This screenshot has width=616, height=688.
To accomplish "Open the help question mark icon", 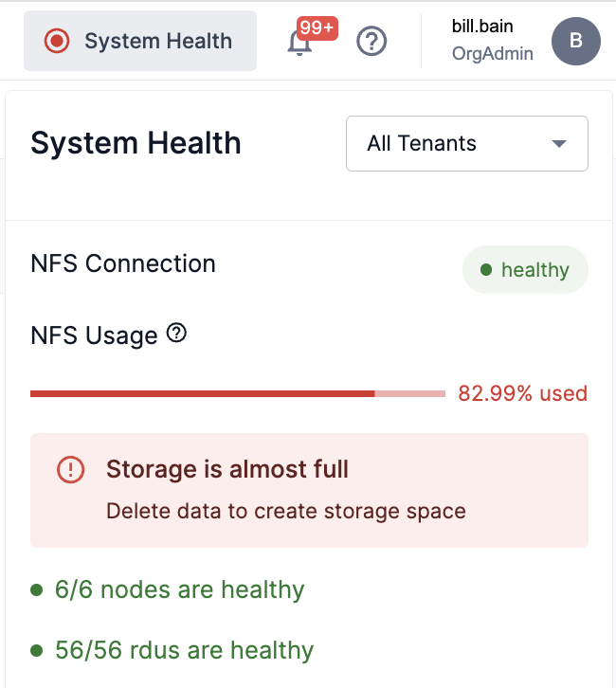I will [371, 42].
